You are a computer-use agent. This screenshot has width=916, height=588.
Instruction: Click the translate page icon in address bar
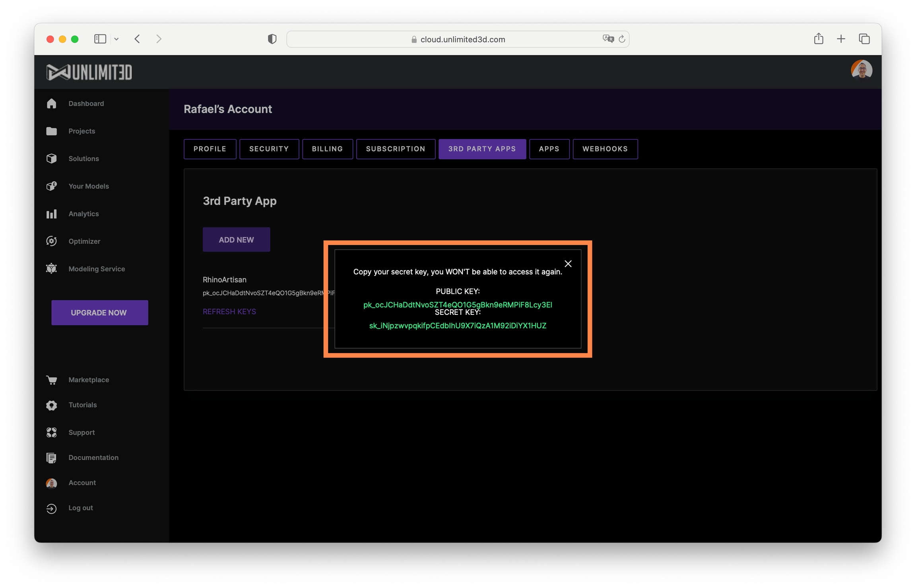[608, 39]
